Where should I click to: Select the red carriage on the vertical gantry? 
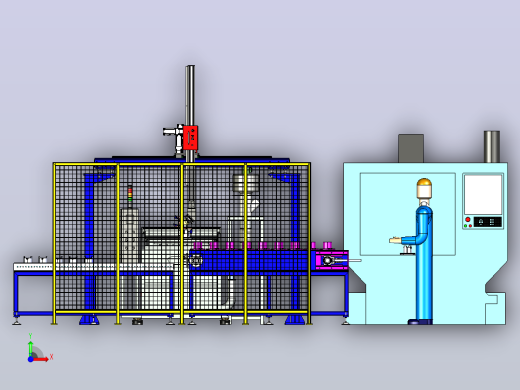[x=190, y=138]
